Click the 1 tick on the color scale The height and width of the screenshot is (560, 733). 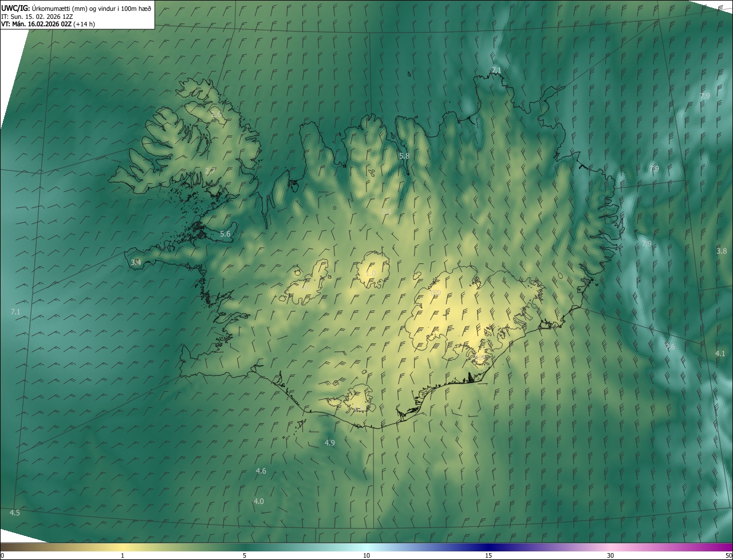pos(123,555)
